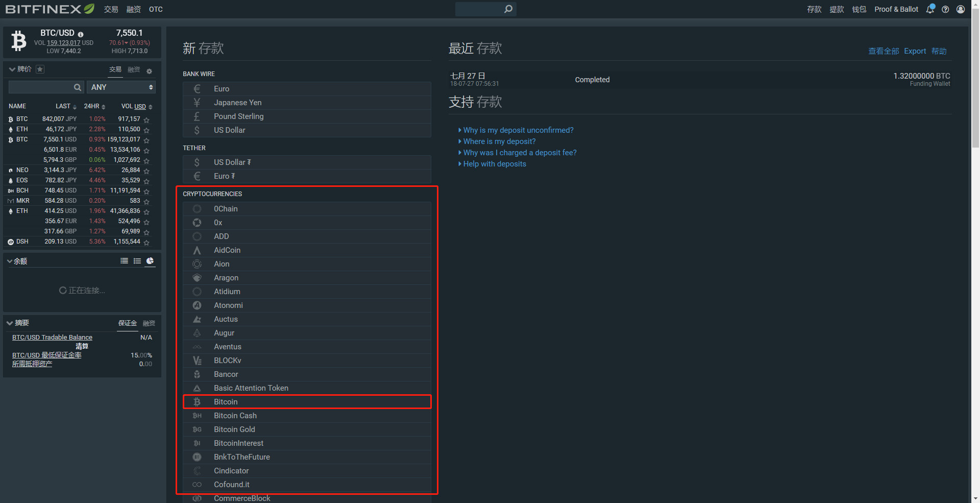Image resolution: width=980 pixels, height=503 pixels.
Task: Collapse the 余额 balances panel
Action: pyautogui.click(x=10, y=261)
